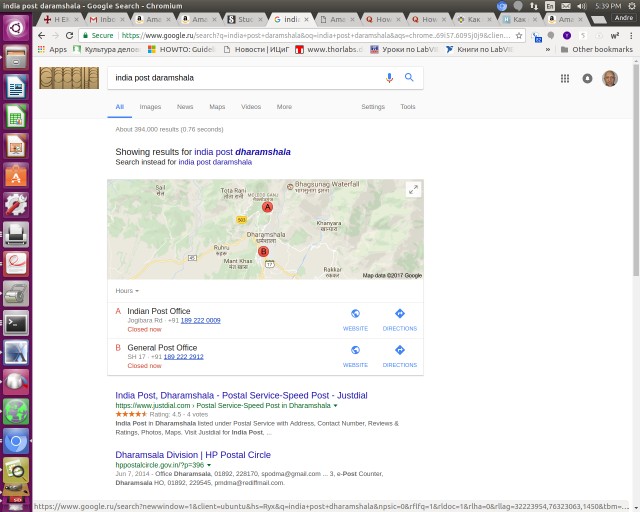Click the Google search input field
This screenshot has width=640, height=512.
245,77
